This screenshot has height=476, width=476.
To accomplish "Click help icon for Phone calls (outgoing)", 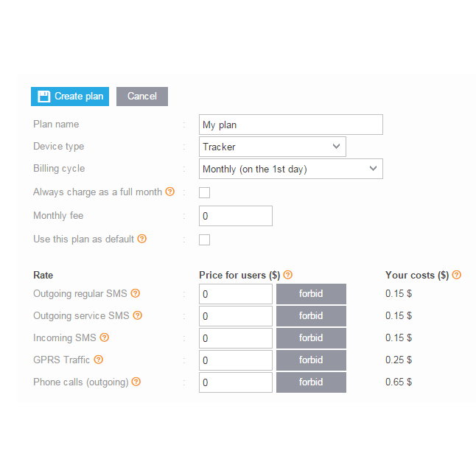I will (x=136, y=382).
